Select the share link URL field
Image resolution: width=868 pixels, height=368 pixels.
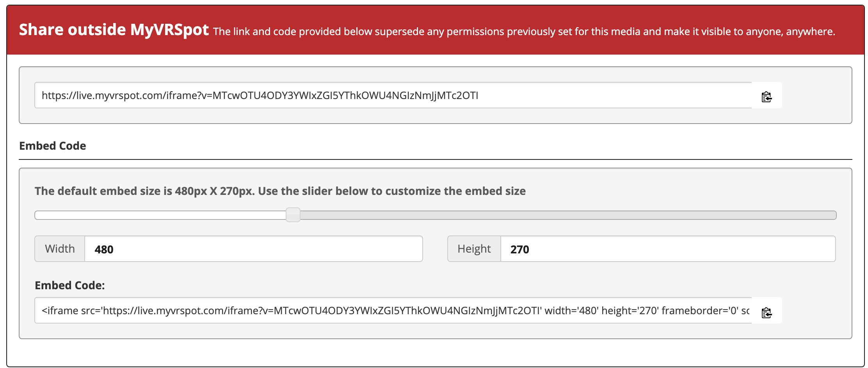[x=393, y=96]
